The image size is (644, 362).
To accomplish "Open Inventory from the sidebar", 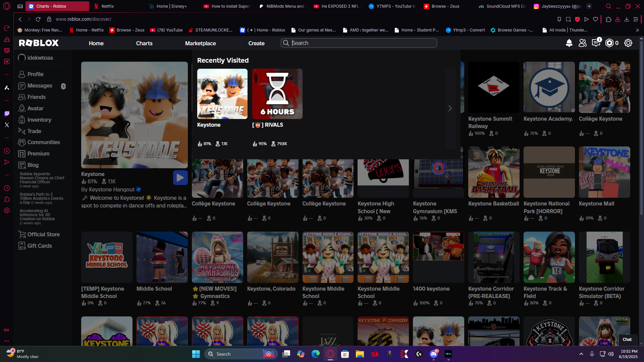I will (39, 120).
